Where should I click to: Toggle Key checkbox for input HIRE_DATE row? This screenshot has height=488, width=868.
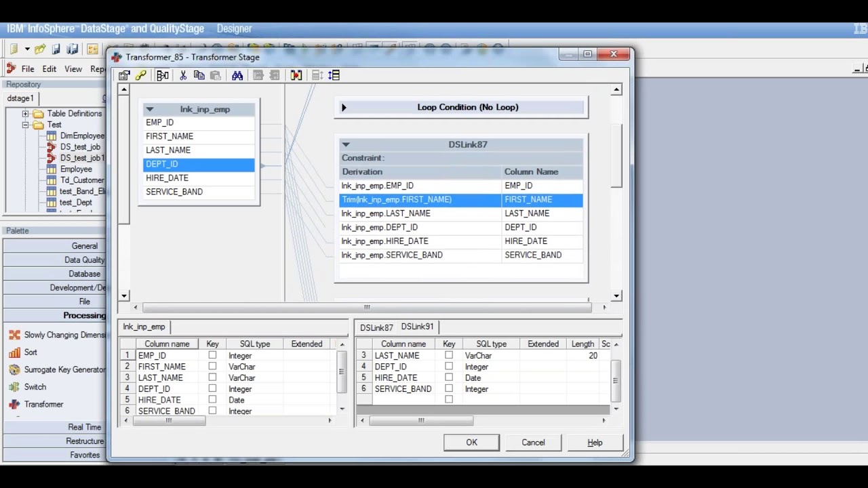pyautogui.click(x=212, y=400)
